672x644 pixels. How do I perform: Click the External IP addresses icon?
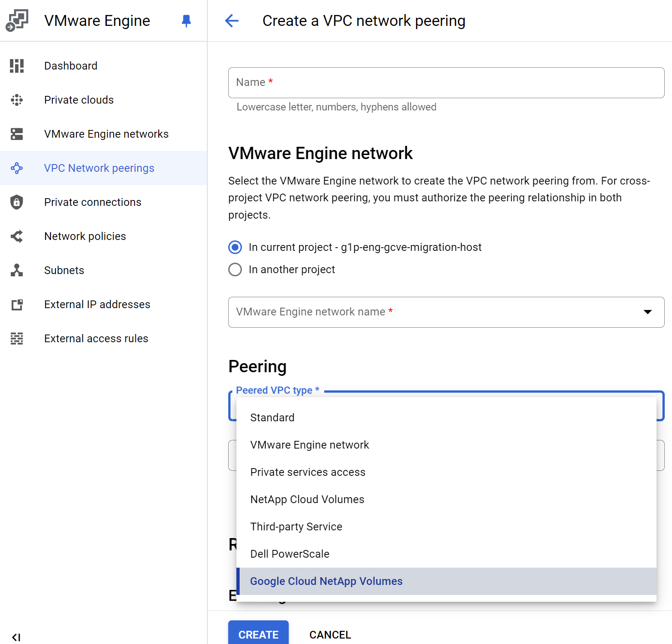17,305
